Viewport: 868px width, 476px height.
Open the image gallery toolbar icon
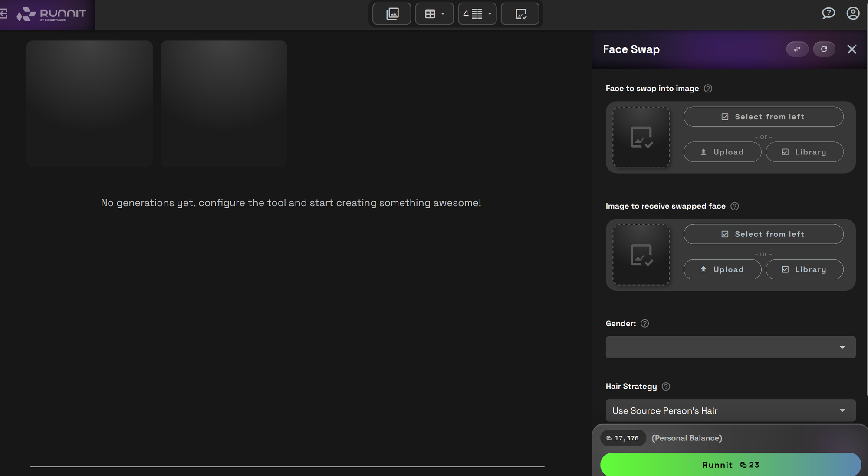coord(391,14)
